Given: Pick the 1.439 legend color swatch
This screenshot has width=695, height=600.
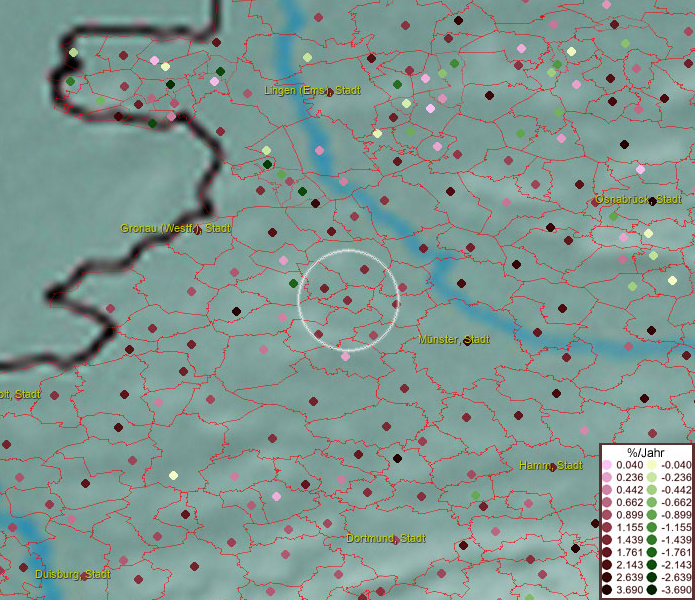Looking at the screenshot, I should [x=607, y=540].
